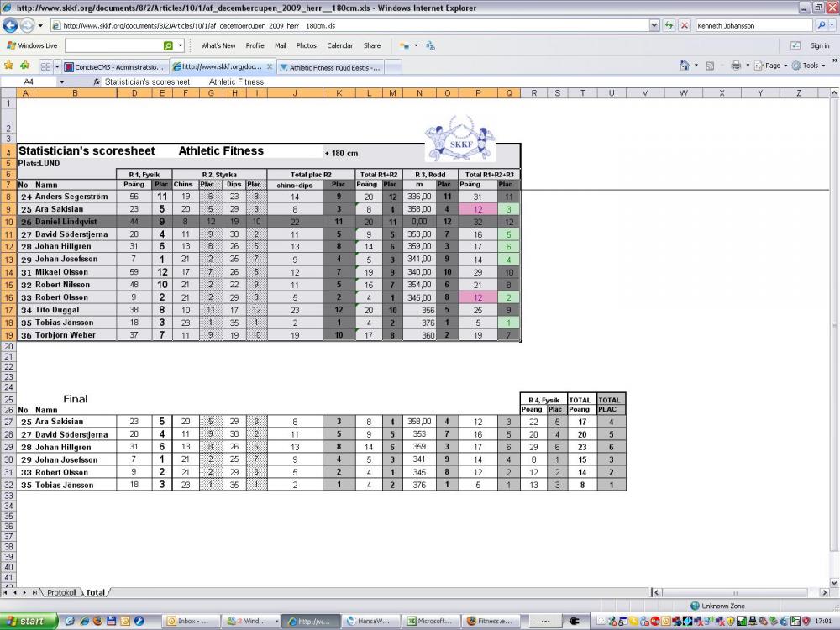This screenshot has width=840, height=630.
Task: Expand the address bar URL dropdown
Action: tap(654, 26)
